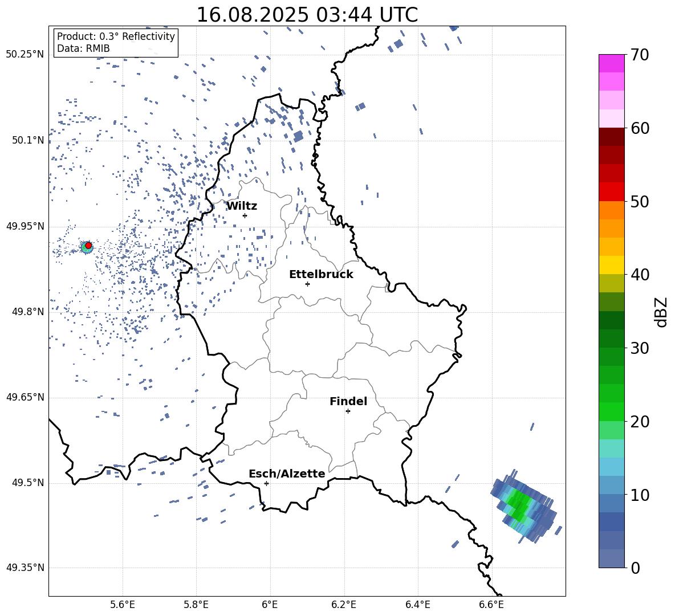Click the latitude label 49.65°N
The height and width of the screenshot is (616, 675).
pos(25,397)
